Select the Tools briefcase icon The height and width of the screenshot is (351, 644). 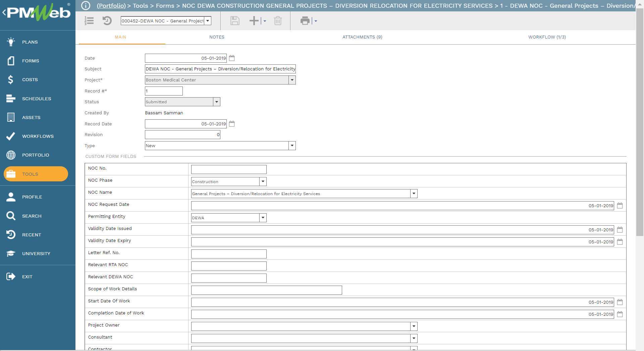(11, 174)
